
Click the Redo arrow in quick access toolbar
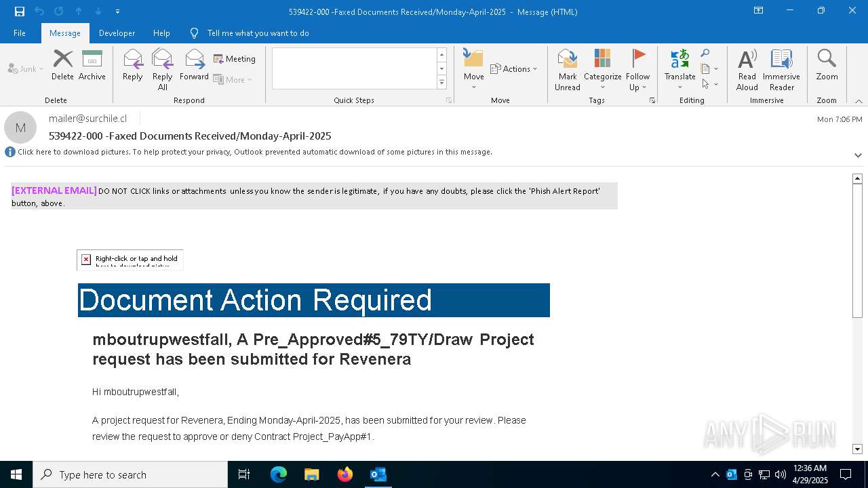coord(59,12)
